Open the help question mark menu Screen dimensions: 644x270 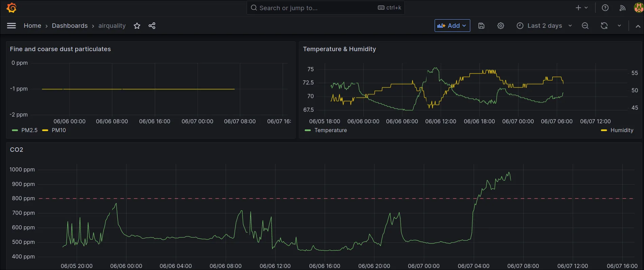(605, 8)
